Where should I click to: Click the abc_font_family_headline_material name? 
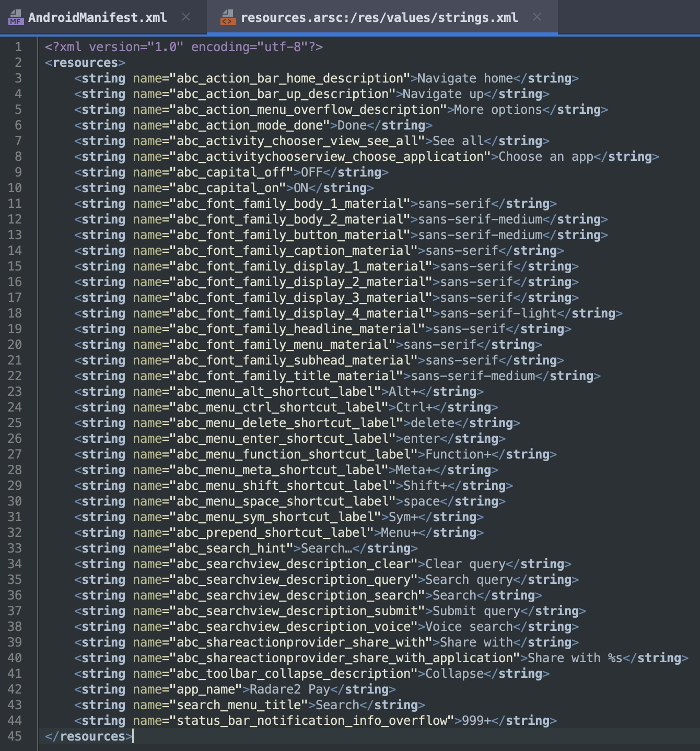click(297, 329)
